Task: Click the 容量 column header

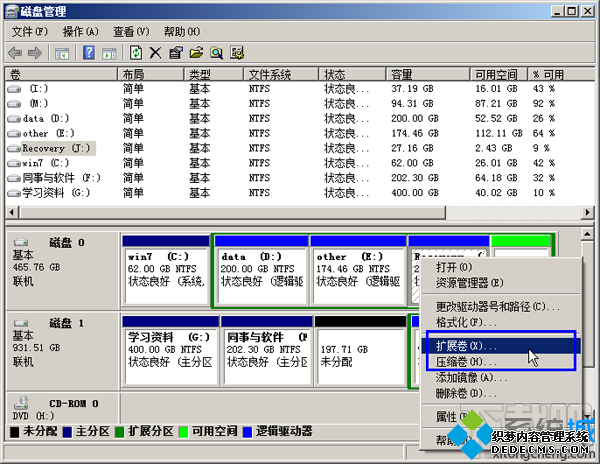Action: tap(402, 75)
